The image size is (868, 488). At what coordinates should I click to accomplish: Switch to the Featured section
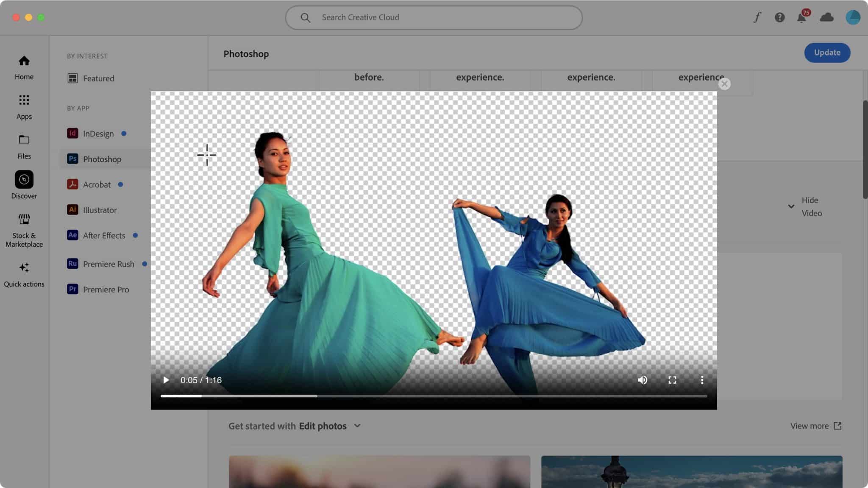click(x=98, y=78)
